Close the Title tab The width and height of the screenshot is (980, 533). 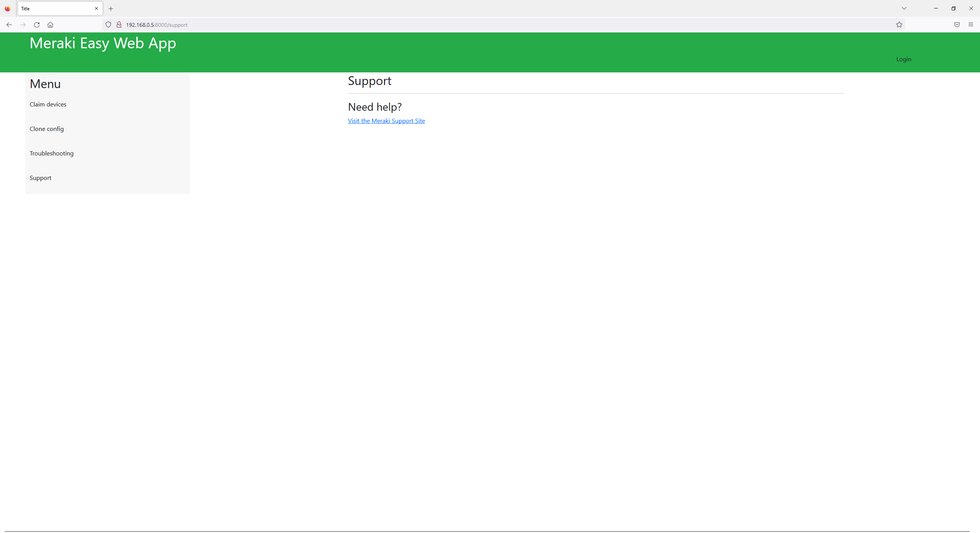96,8
